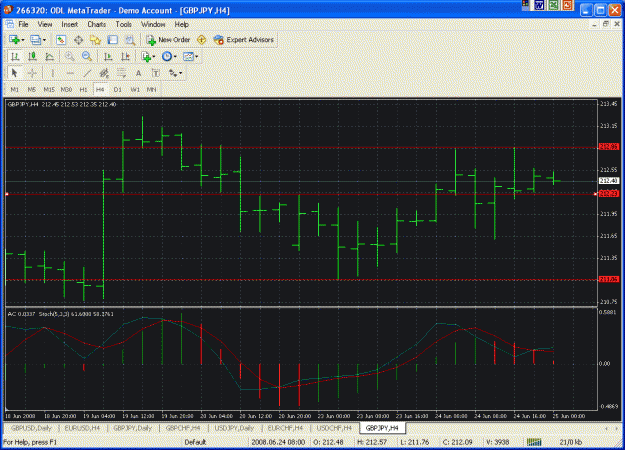Launch Excel from Office shortcut bar
This screenshot has width=625, height=450.
point(553,5)
